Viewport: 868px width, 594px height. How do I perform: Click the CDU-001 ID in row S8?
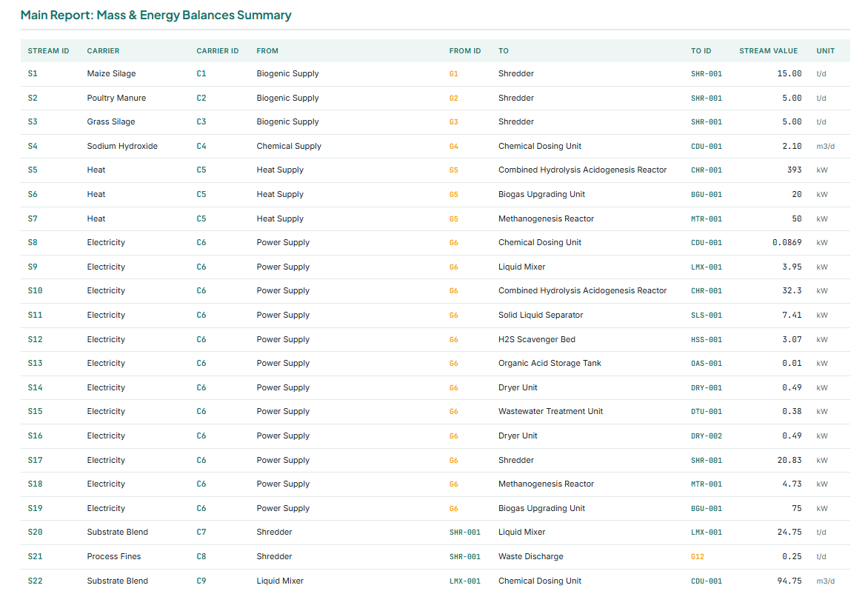click(707, 242)
